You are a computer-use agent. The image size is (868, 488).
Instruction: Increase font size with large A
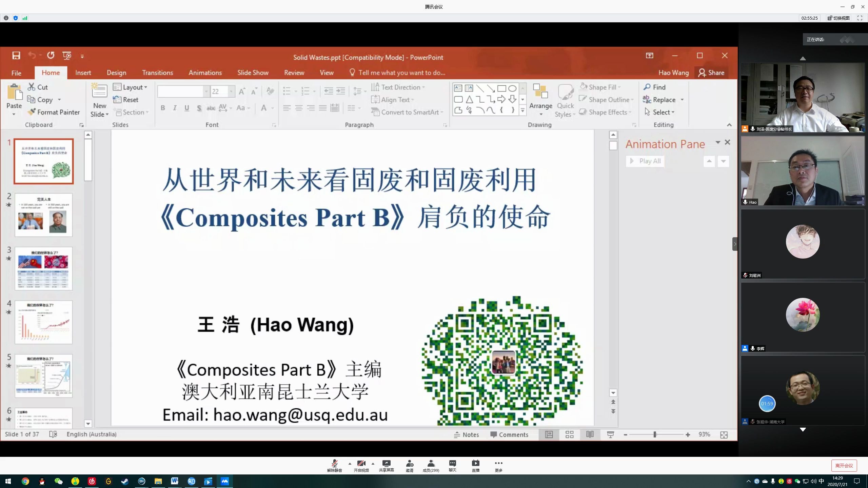pyautogui.click(x=242, y=91)
